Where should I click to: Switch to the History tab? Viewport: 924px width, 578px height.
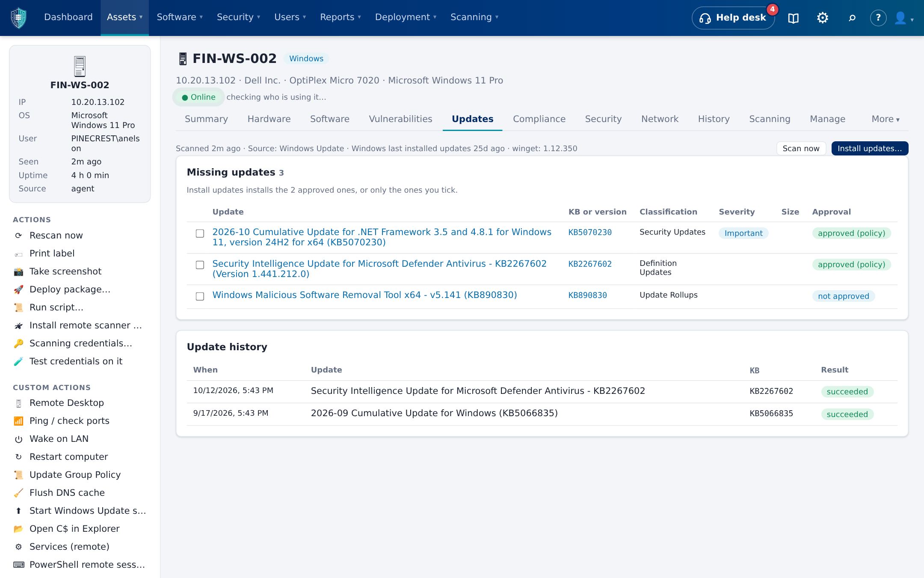point(714,119)
